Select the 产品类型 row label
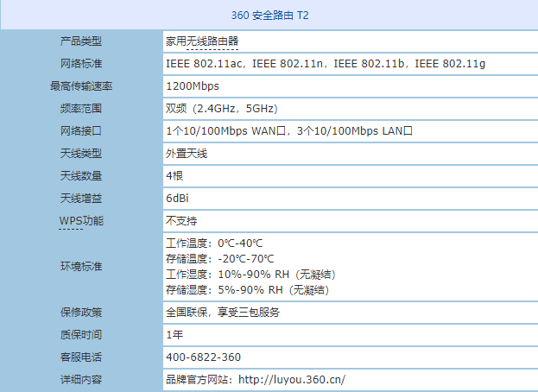 [x=81, y=41]
